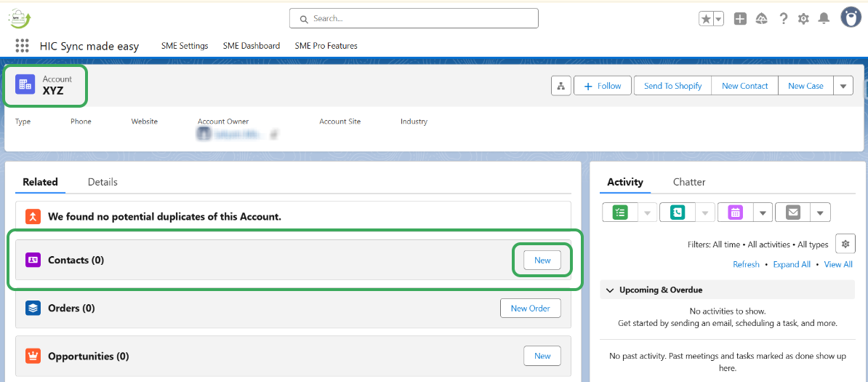
Task: Open the Notifications bell icon
Action: pos(824,19)
